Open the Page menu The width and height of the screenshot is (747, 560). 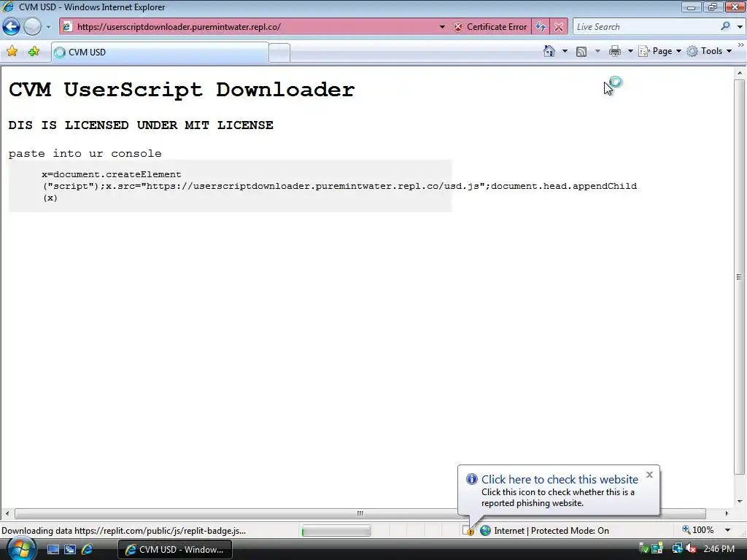(659, 51)
